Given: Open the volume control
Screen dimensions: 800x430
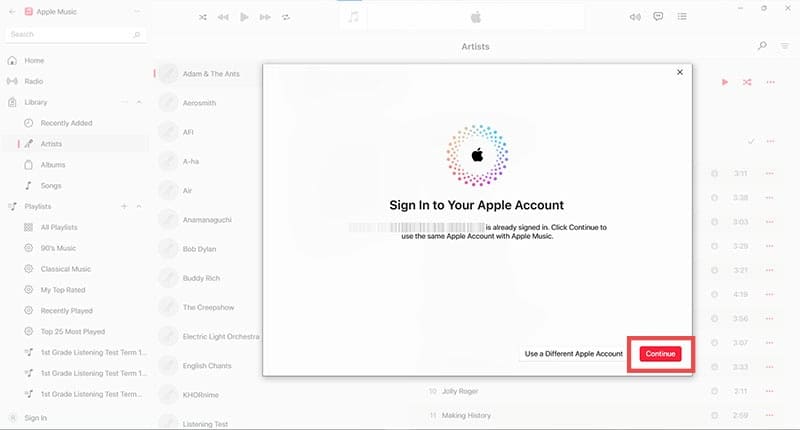Looking at the screenshot, I should 635,17.
